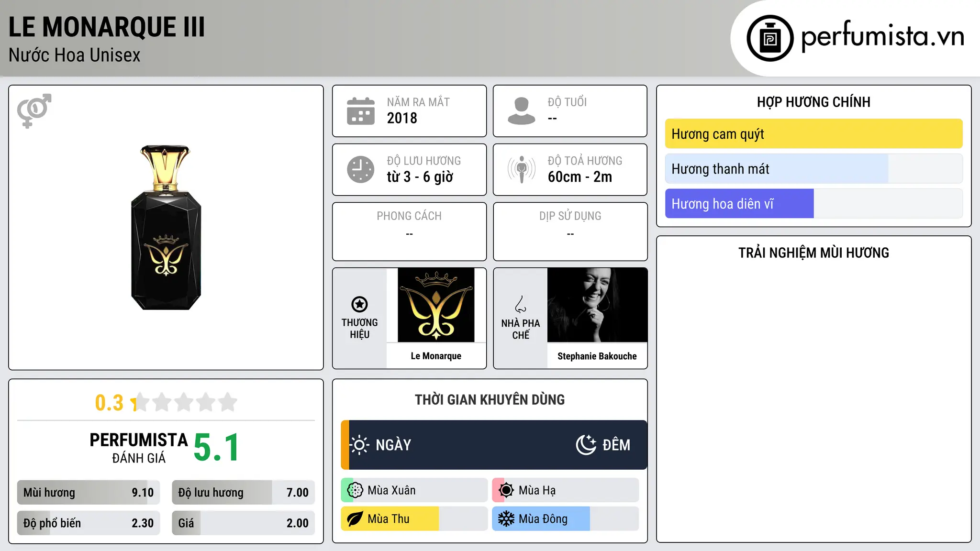The height and width of the screenshot is (551, 980).
Task: Click the unisex gender symbol icon
Action: pos(34,110)
